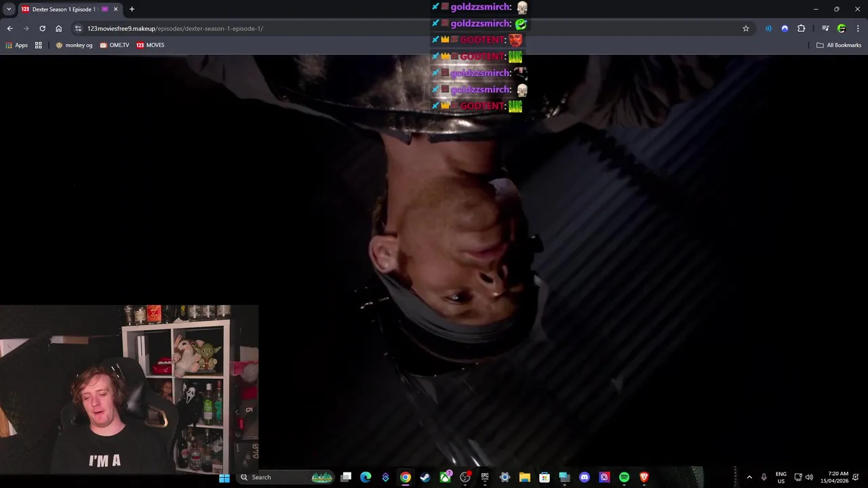Open the Settings gear in taskbar
Image resolution: width=868 pixels, height=488 pixels.
point(505,477)
